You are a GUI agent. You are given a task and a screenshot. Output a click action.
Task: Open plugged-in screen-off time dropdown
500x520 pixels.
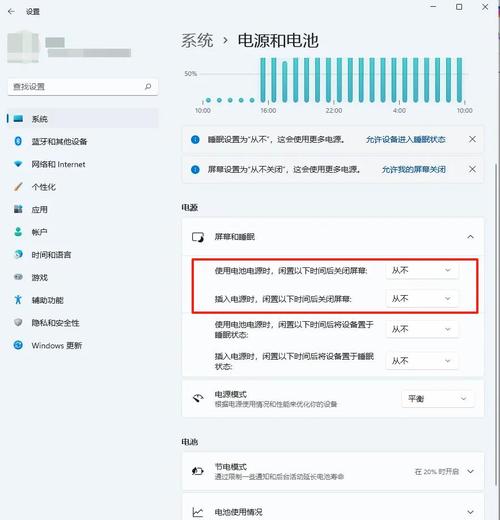(422, 299)
